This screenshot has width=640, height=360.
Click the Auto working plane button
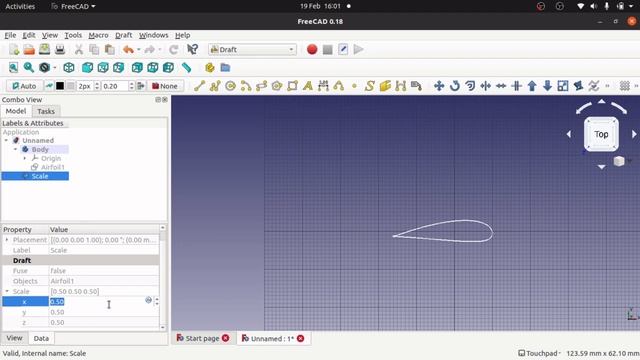pyautogui.click(x=24, y=86)
